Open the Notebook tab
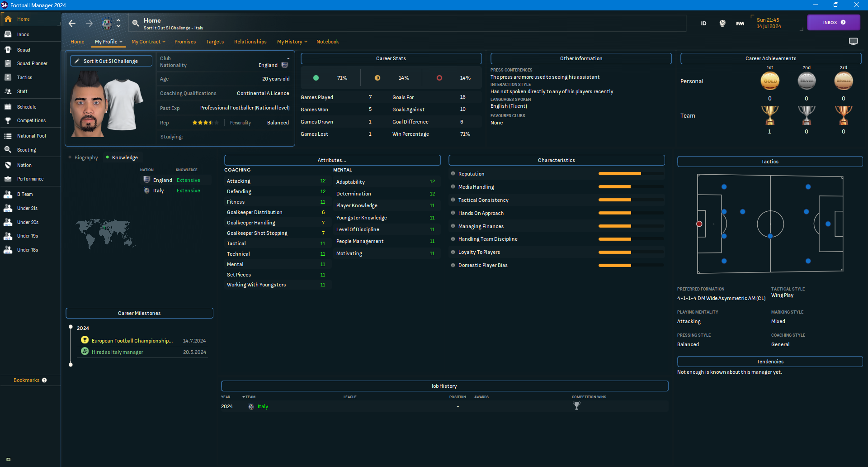This screenshot has width=868, height=467. pos(327,42)
